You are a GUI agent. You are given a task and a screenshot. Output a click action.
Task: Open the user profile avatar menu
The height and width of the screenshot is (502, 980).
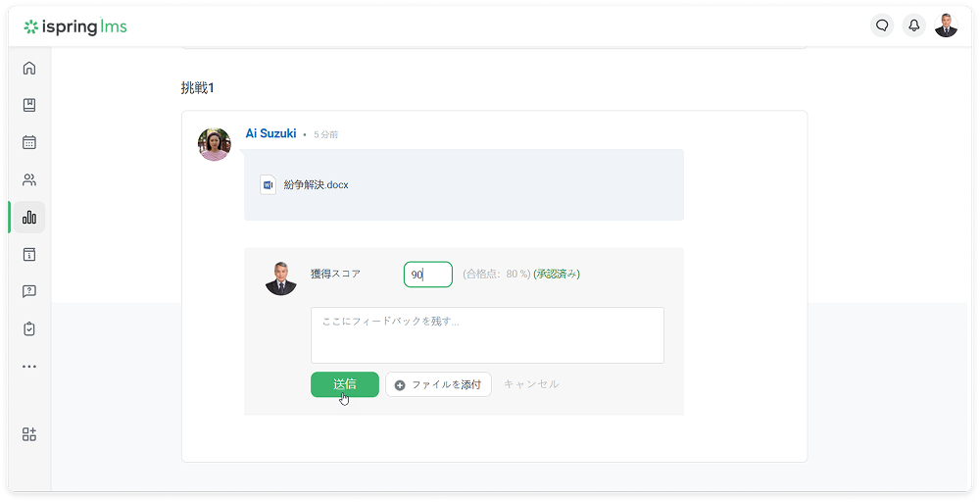pyautogui.click(x=946, y=25)
